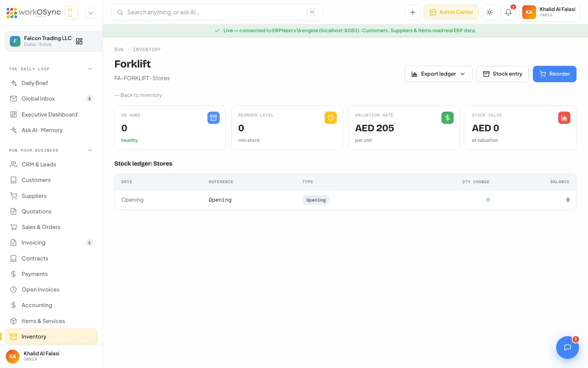The image size is (588, 368).
Task: Open the Export ledger dropdown
Action: [x=439, y=74]
